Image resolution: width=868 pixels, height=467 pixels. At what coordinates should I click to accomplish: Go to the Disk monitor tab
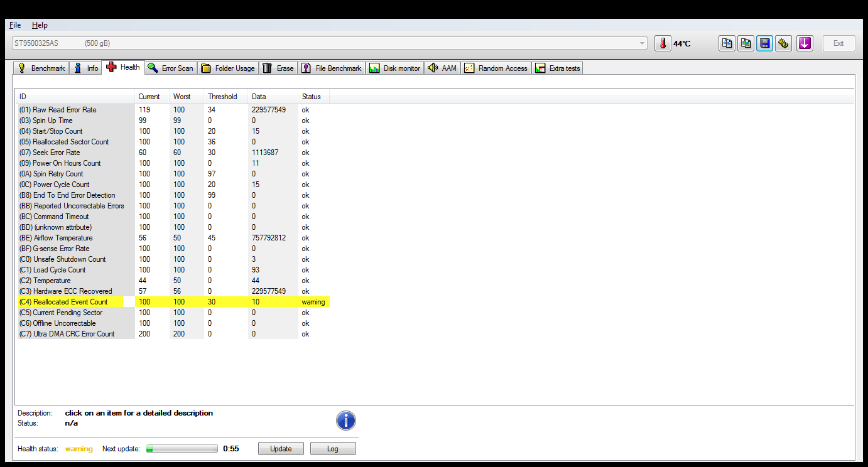click(394, 68)
